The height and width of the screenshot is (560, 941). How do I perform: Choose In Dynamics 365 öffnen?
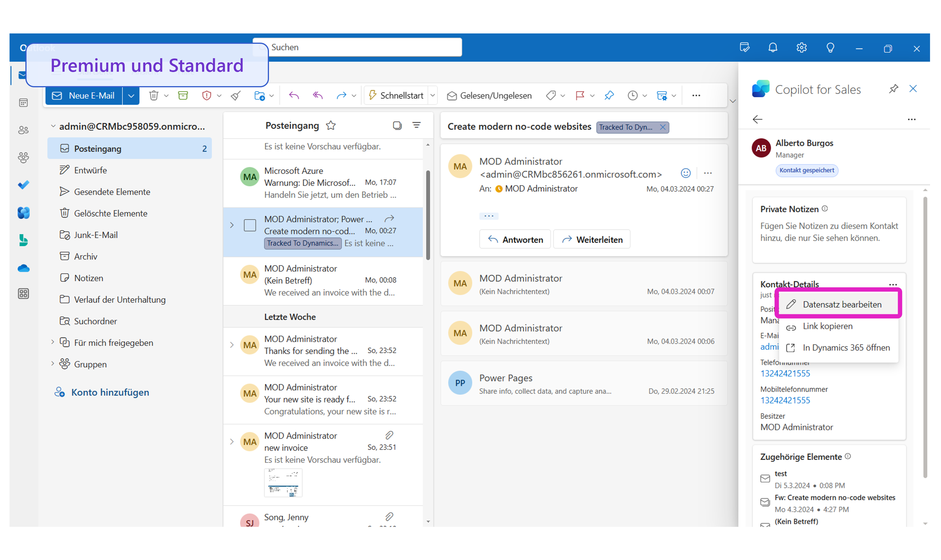pyautogui.click(x=846, y=347)
